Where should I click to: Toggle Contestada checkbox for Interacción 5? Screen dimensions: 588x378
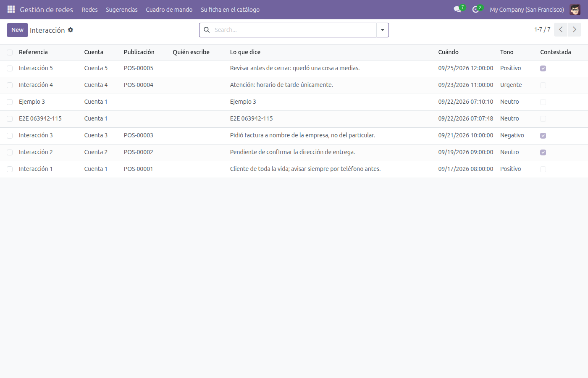(543, 68)
